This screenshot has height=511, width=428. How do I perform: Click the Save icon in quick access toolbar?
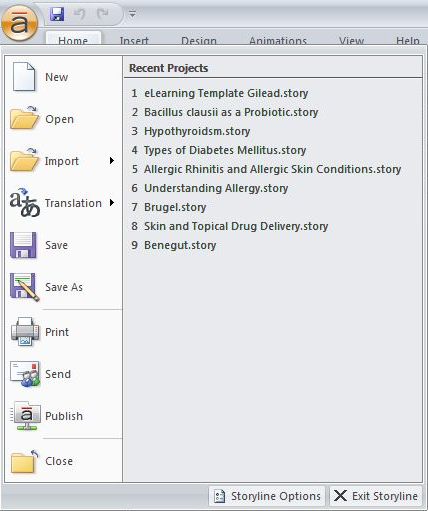57,14
